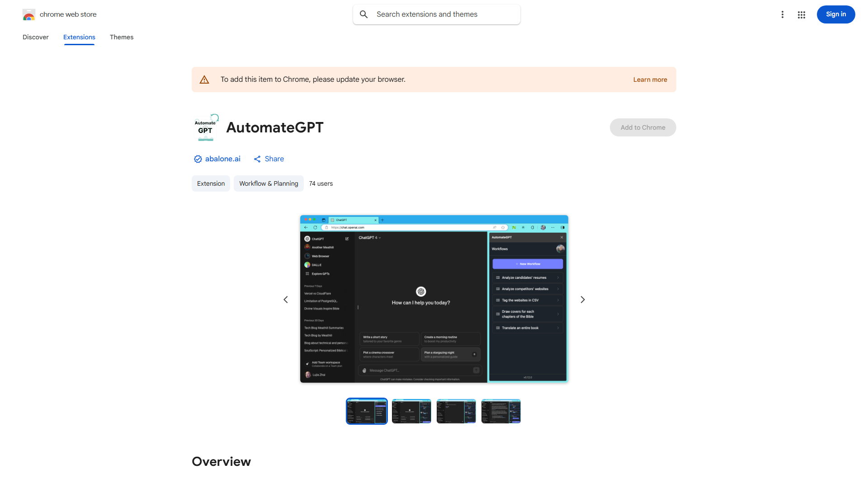868x488 pixels.
Task: Click the Learn more link
Action: (650, 79)
